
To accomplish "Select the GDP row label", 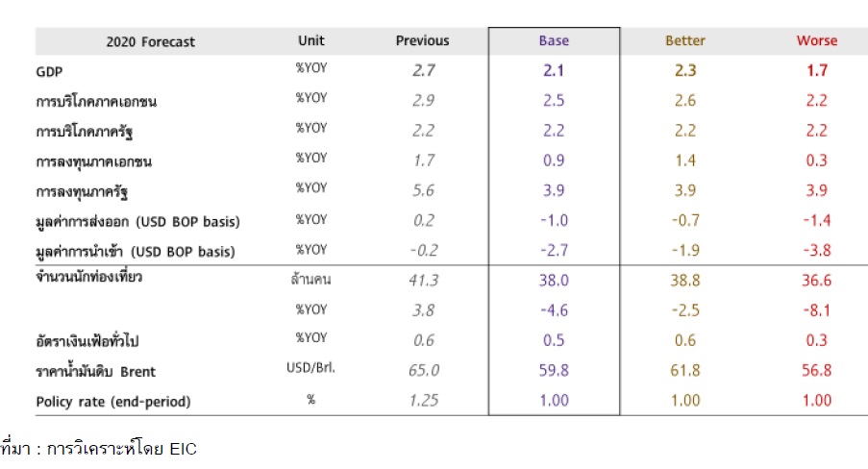I will [x=47, y=71].
